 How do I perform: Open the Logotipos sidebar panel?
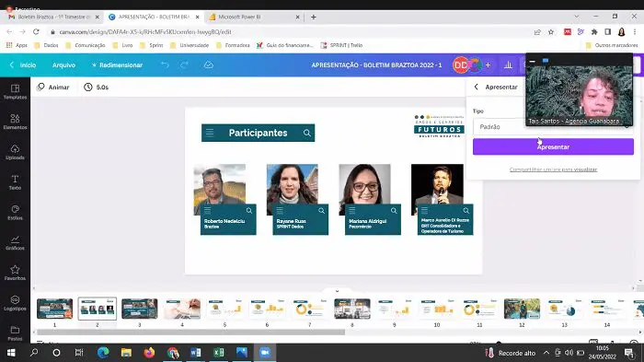click(x=16, y=303)
